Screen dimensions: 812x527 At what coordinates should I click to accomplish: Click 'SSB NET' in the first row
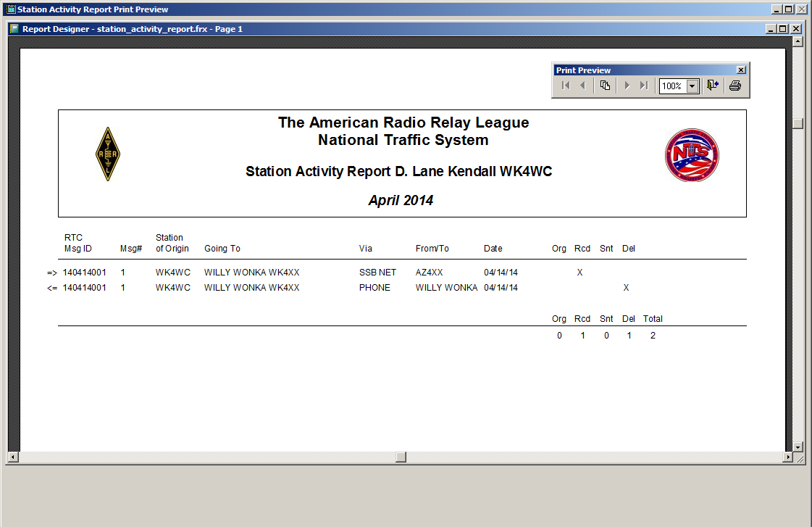(377, 273)
